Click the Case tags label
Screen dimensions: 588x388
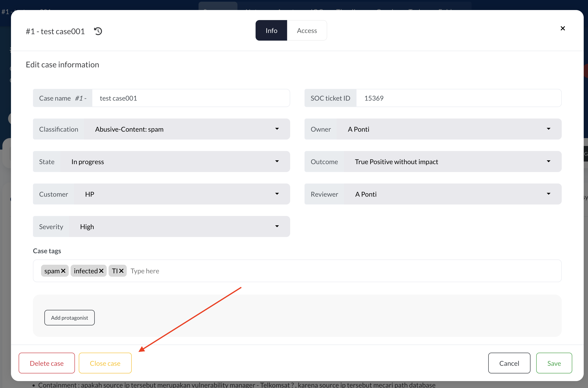point(47,251)
